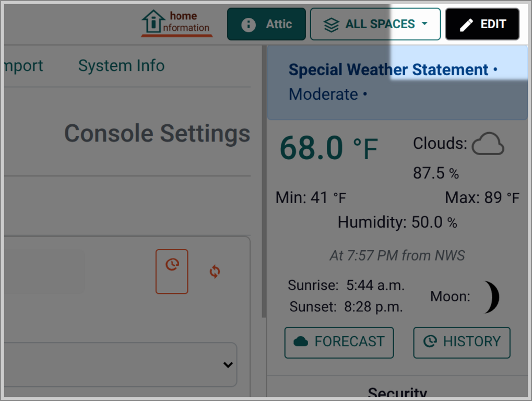532x401 pixels.
Task: Open the Special Weather Statement alert
Action: (397, 82)
